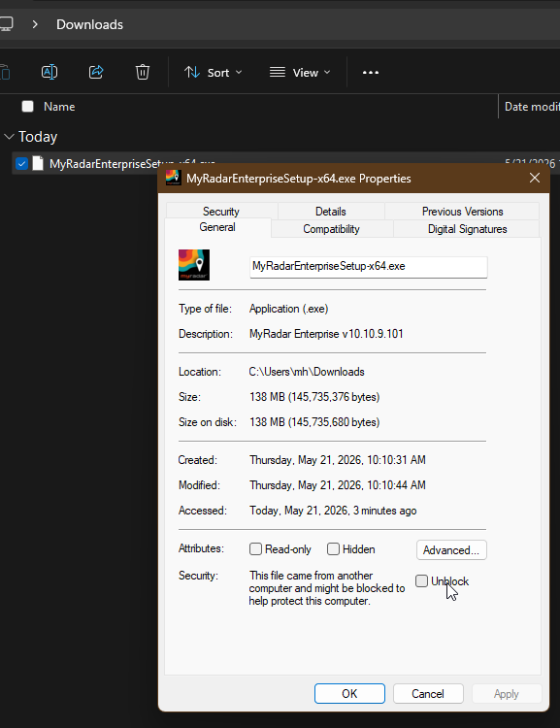The image size is (560, 728).
Task: Click the Type of file value Application (.exe)
Action: coord(289,309)
